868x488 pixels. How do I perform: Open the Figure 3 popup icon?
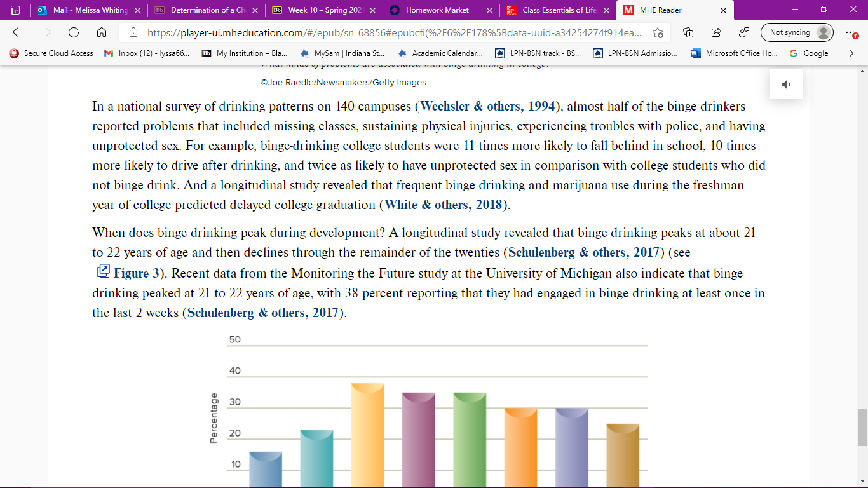103,271
